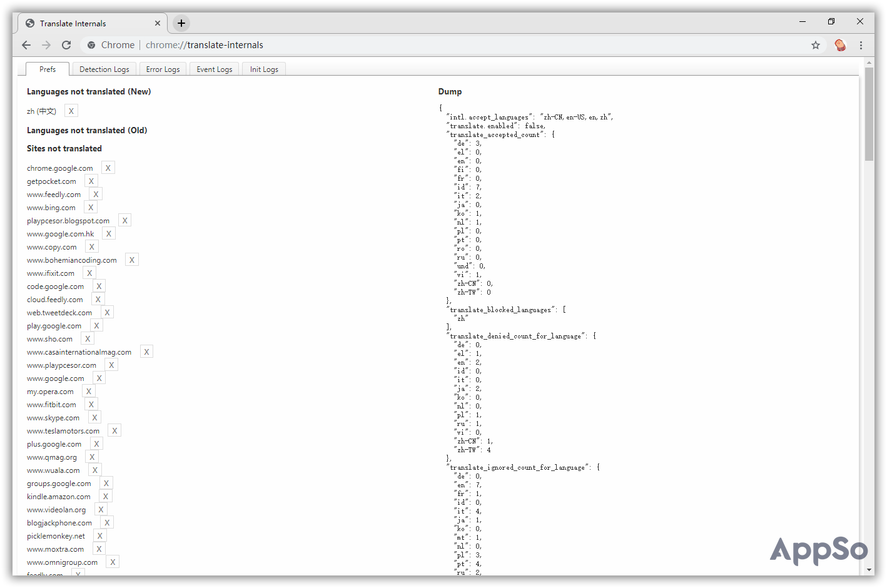Click the X beside picklemonkey.net
The image size is (887, 588).
[100, 536]
